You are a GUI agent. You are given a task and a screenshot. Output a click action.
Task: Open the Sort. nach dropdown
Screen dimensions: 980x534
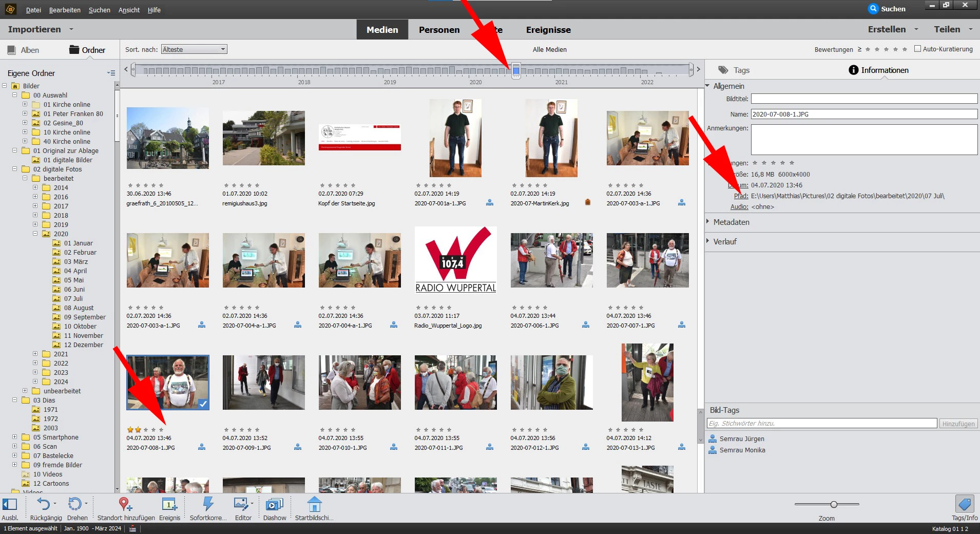[x=194, y=49]
